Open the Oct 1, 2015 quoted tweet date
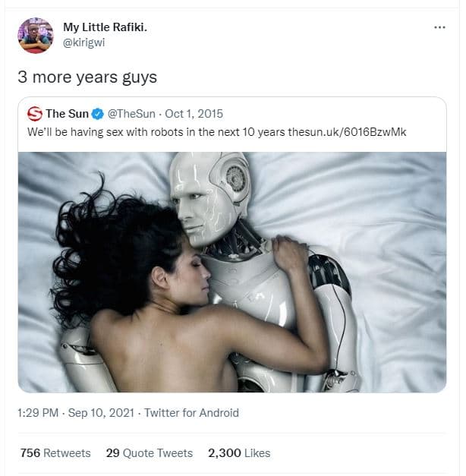 point(194,115)
